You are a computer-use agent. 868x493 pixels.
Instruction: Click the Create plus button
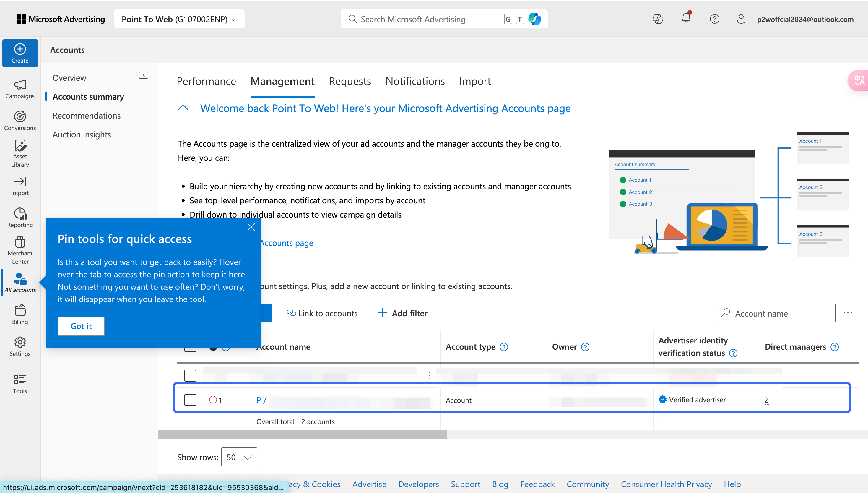tap(20, 53)
